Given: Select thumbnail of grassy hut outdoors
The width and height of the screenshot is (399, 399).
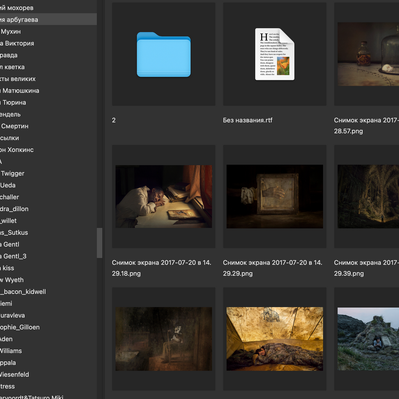Looking at the screenshot, I should tap(368, 339).
